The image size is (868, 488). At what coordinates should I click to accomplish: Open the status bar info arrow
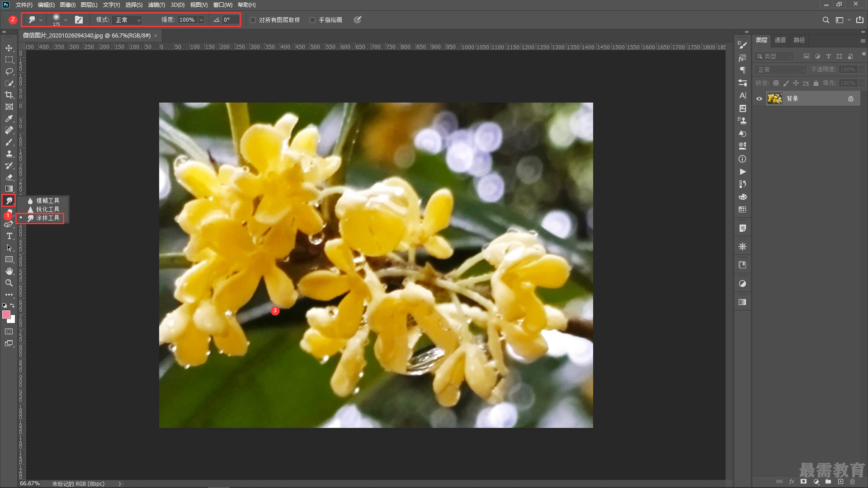120,484
